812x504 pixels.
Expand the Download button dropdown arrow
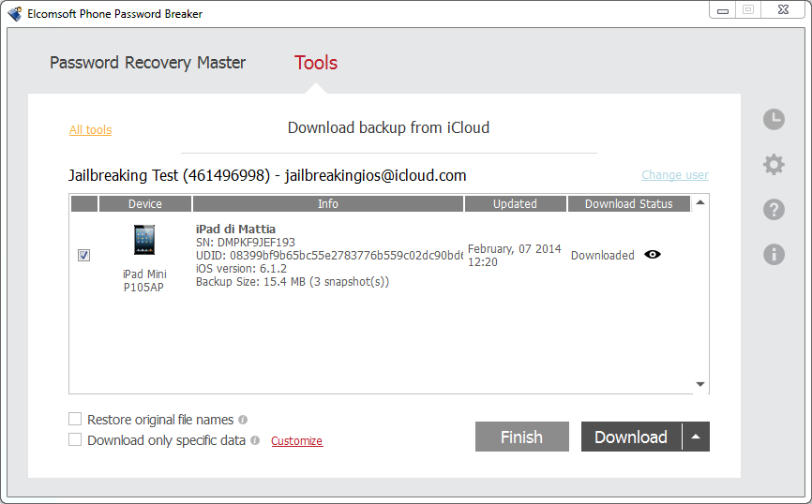tap(696, 437)
